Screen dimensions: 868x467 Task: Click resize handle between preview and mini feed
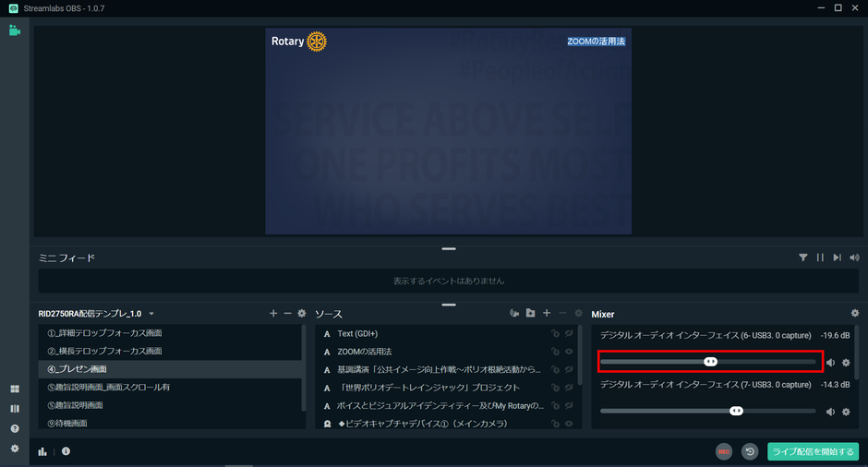[x=449, y=249]
